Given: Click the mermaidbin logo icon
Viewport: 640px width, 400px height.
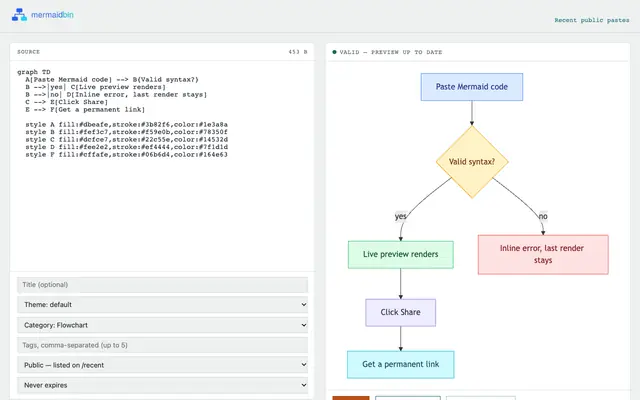Looking at the screenshot, I should 19,15.
